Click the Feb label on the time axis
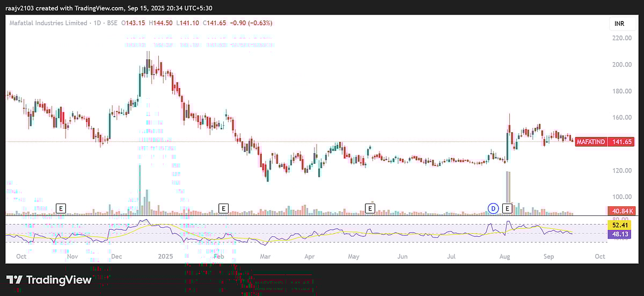The height and width of the screenshot is (296, 644). pos(218,256)
